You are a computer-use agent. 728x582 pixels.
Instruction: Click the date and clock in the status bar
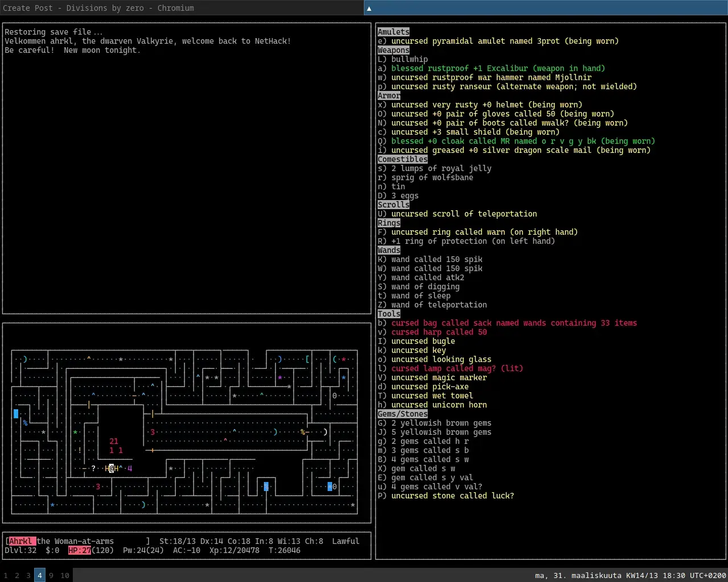(630, 575)
